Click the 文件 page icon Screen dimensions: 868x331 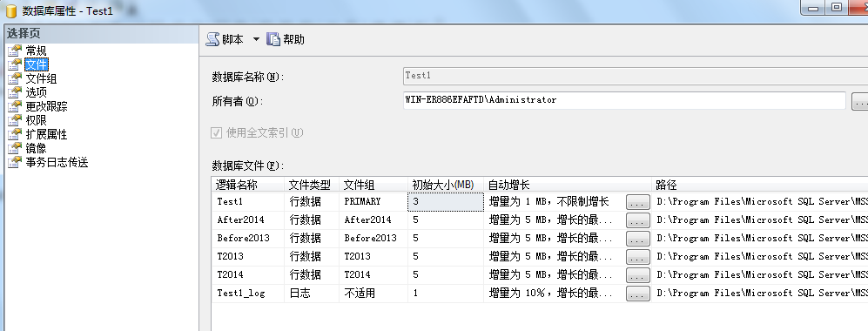click(15, 64)
